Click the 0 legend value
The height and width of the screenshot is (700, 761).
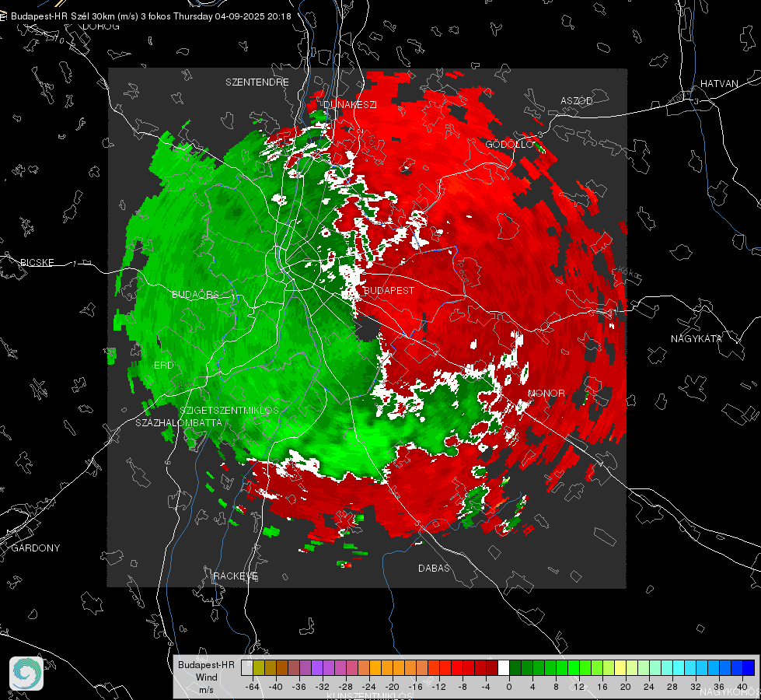click(509, 687)
